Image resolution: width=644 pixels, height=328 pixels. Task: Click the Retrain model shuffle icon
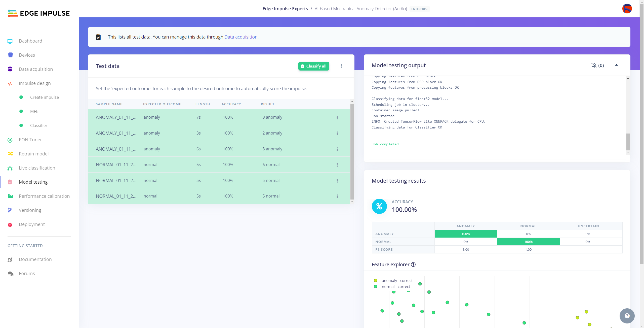coord(10,154)
